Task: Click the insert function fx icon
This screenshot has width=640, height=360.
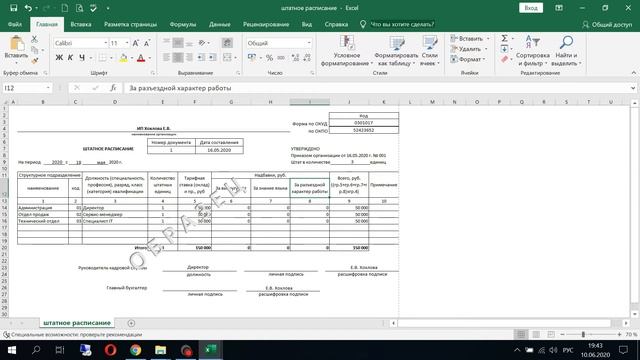Action: coord(113,88)
